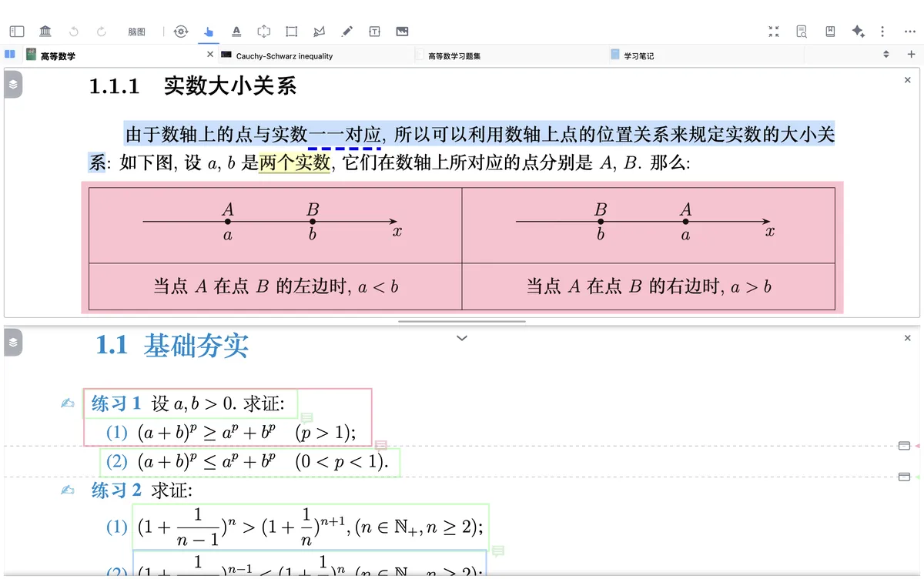
Task: Click the pink highlighted number line table
Action: click(462, 247)
